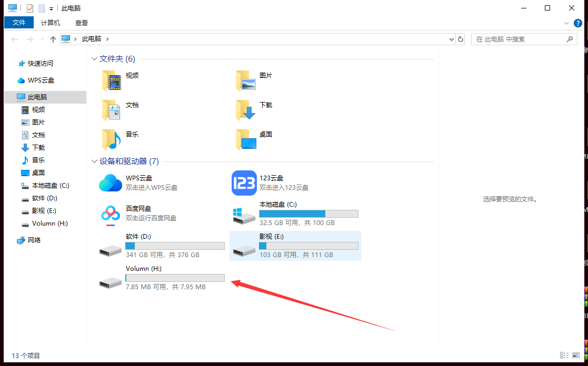Open the address bar history dropdown
588x366 pixels.
(451, 39)
